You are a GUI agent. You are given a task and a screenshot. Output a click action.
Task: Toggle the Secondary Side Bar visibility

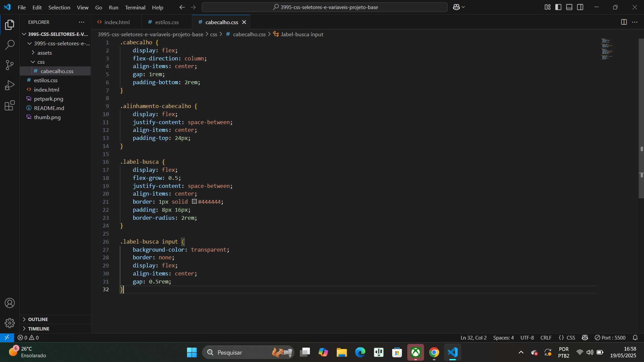pos(580,7)
